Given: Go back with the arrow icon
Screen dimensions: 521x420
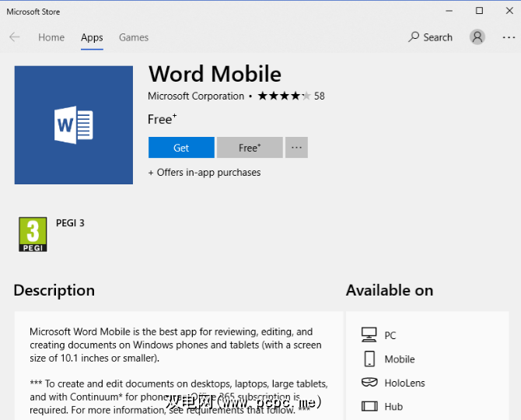Looking at the screenshot, I should click(14, 37).
